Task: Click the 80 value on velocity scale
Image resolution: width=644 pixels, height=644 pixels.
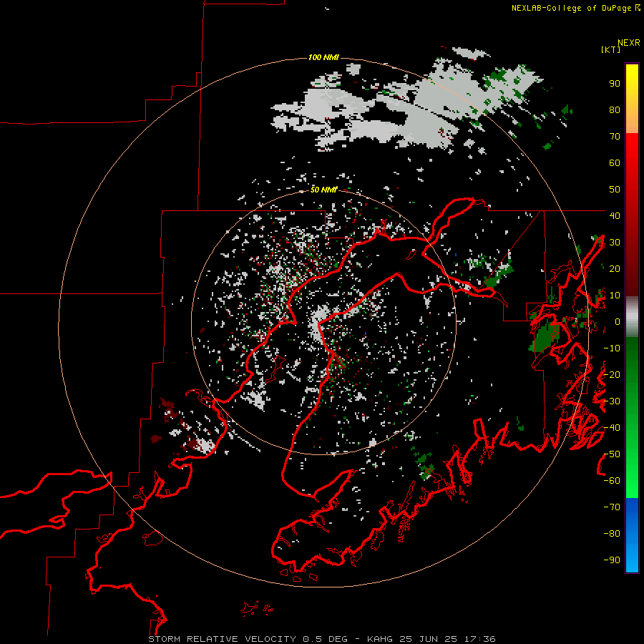Action: [615, 110]
